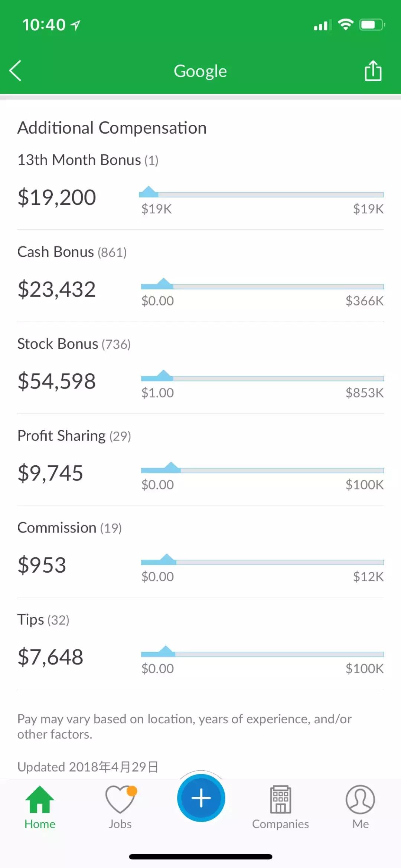Tap the blue plus add button
Image resolution: width=401 pixels, height=868 pixels.
[x=201, y=798]
